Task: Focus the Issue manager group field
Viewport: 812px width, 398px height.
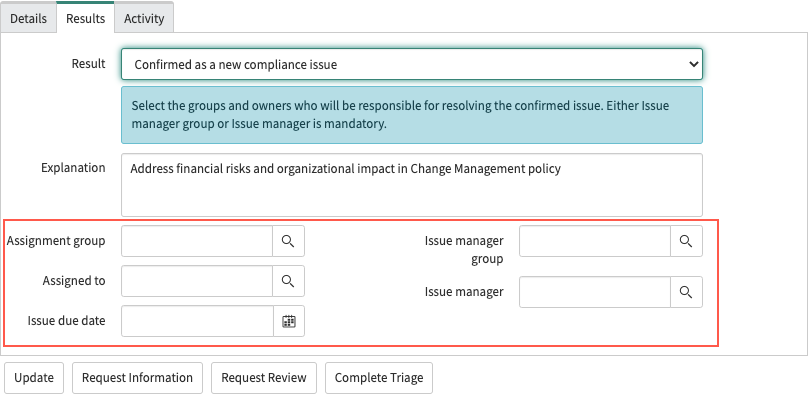Action: [x=595, y=241]
